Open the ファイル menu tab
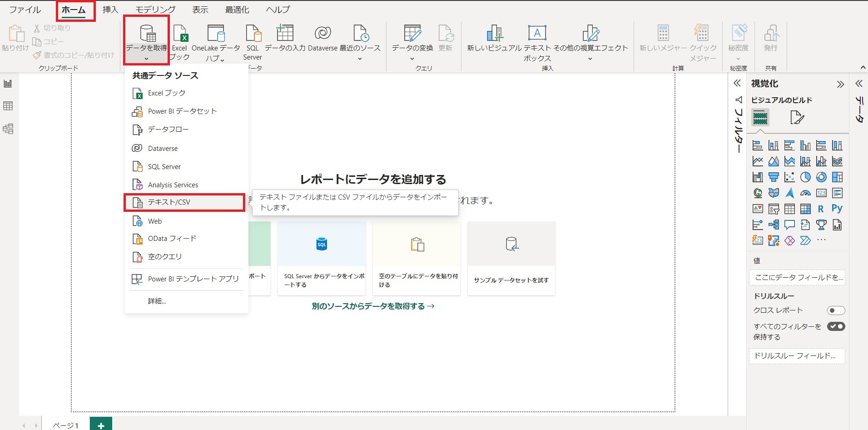Viewport: 868px width, 430px height. [x=25, y=10]
